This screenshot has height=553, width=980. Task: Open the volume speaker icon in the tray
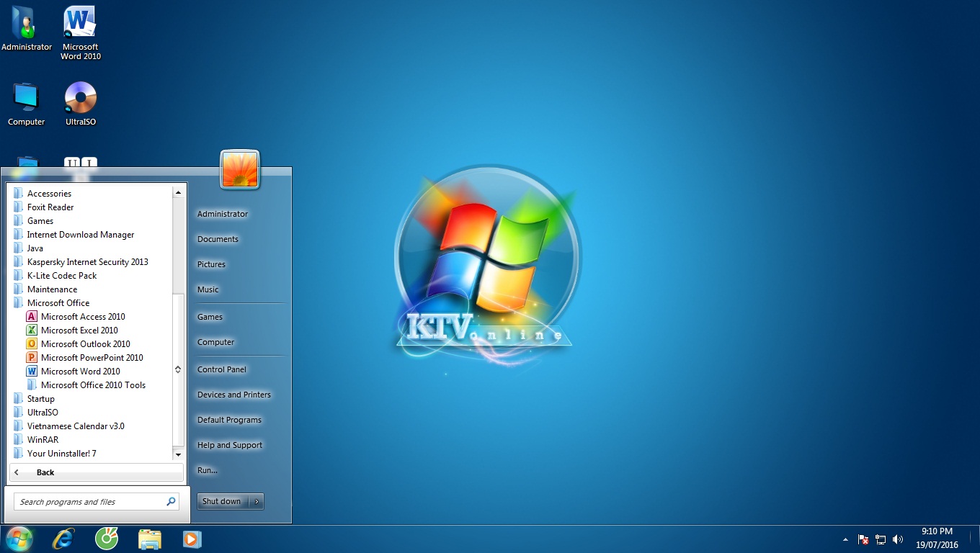coord(898,539)
